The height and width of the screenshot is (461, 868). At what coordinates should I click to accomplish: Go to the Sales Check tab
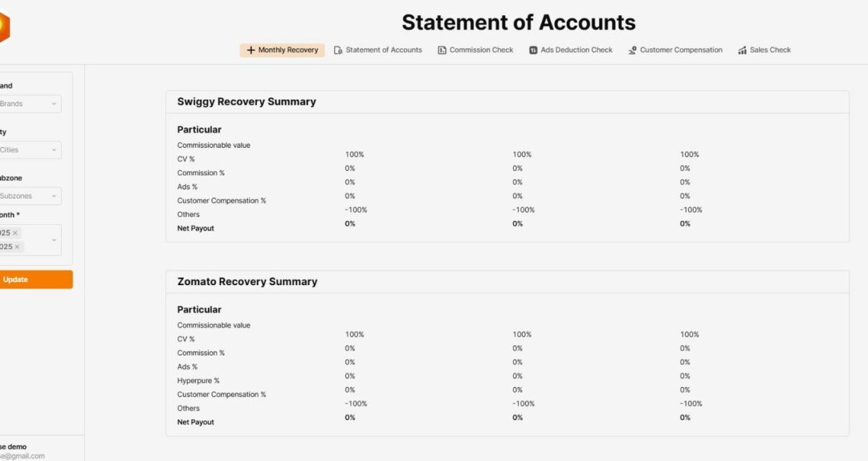coord(770,50)
